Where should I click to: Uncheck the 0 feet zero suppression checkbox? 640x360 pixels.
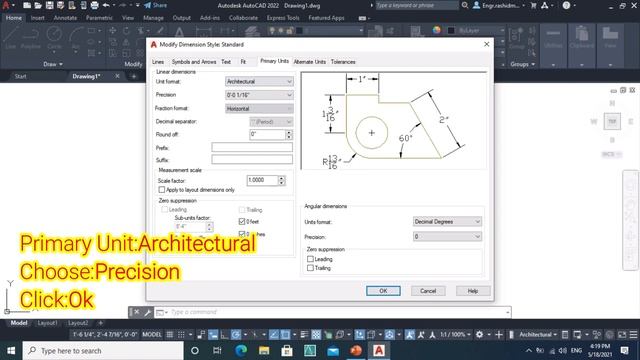point(242,222)
